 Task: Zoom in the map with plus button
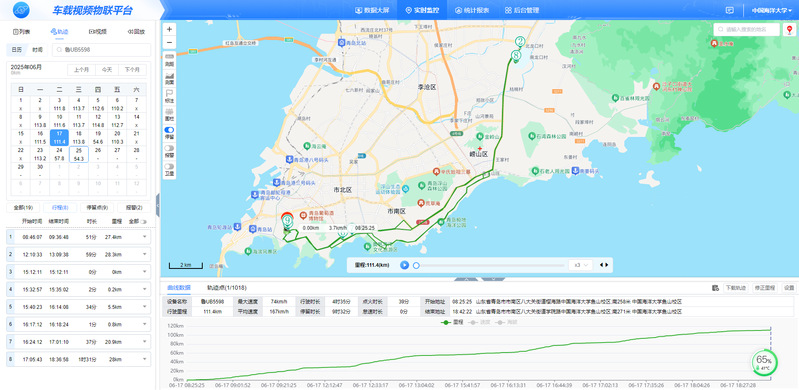pos(169,29)
